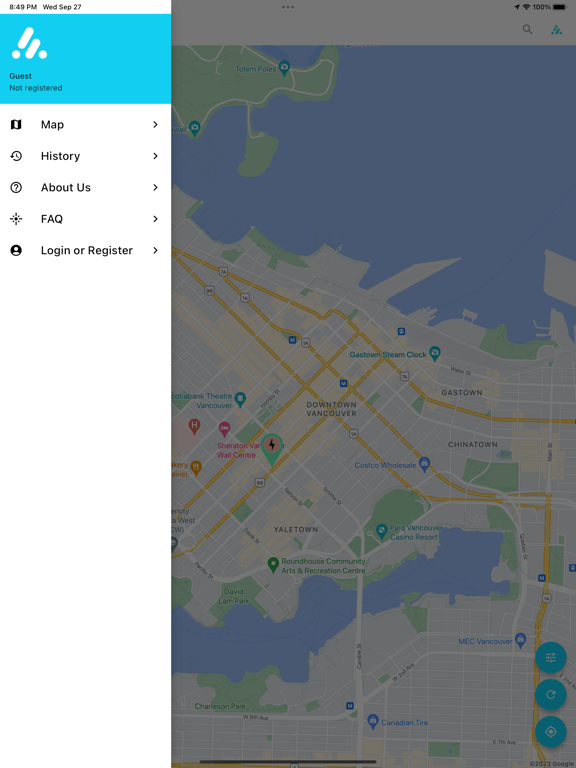This screenshot has width=576, height=768.
Task: Open the History menu item
Action: pos(85,156)
